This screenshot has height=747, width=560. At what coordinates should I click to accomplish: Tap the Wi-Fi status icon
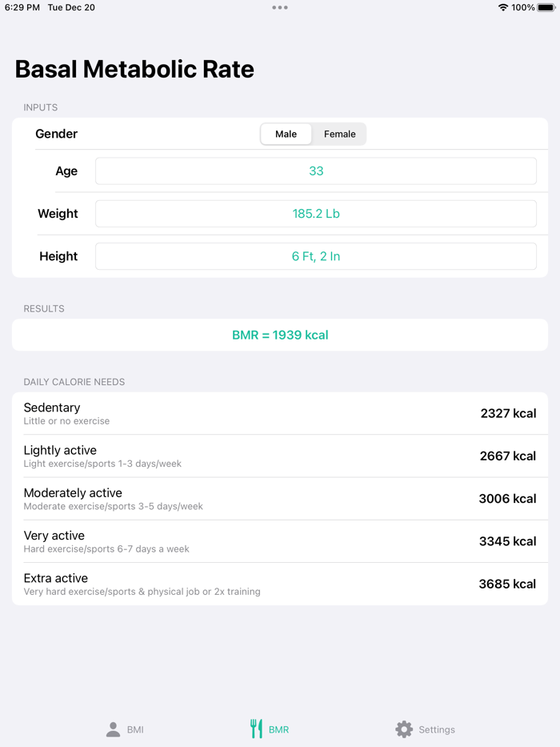point(502,7)
